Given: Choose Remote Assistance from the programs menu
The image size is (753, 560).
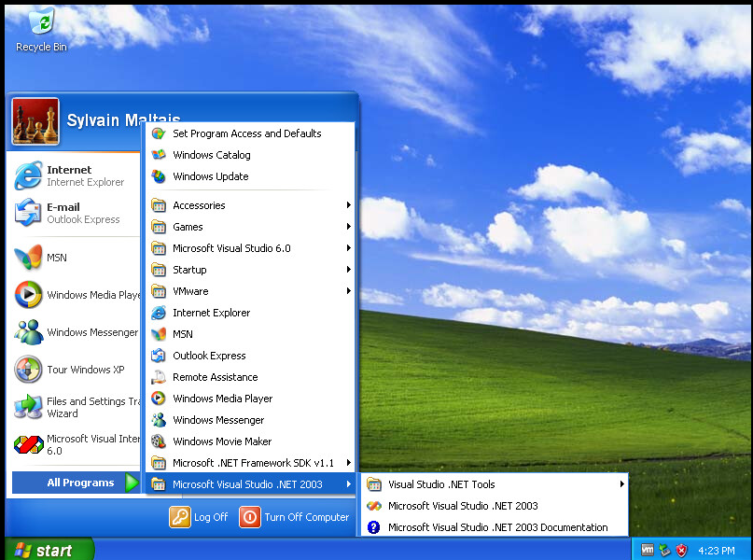Looking at the screenshot, I should point(215,377).
